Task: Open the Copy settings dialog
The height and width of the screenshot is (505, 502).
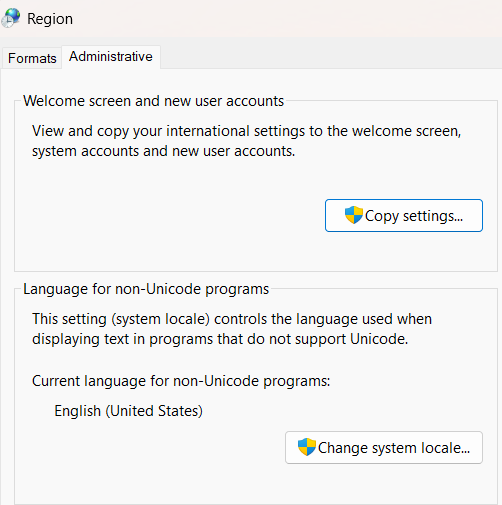Action: 404,215
